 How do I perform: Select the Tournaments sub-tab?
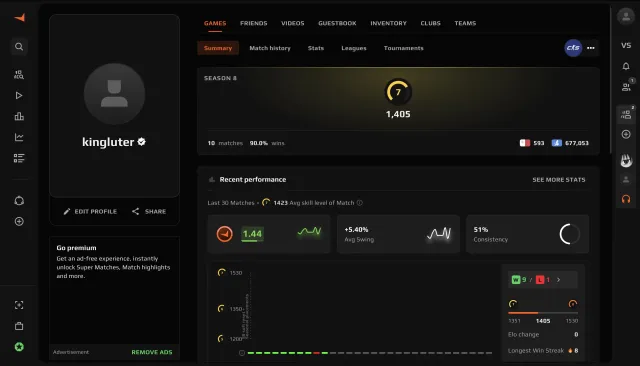pos(404,48)
